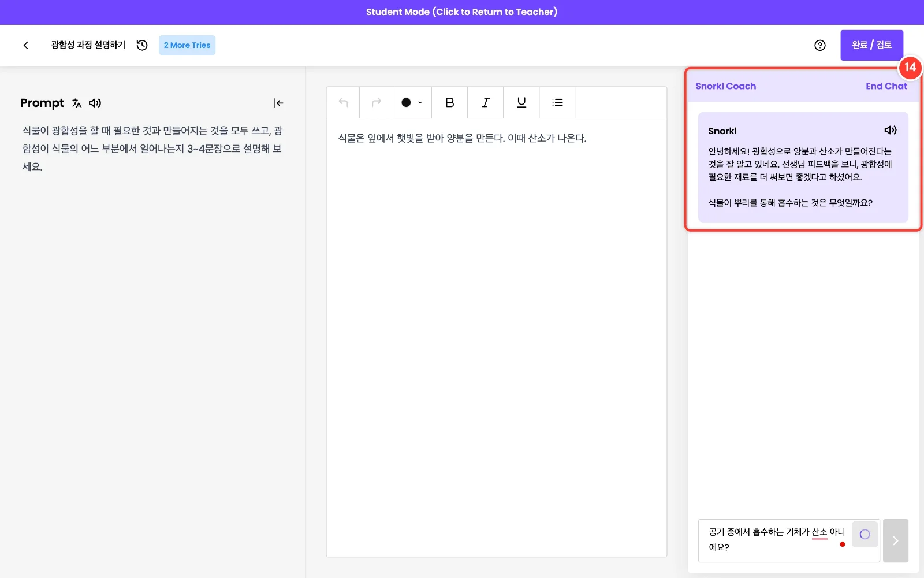Viewport: 924px width, 578px height.
Task: Play the Prompt audio with the speaker icon
Action: click(x=95, y=103)
